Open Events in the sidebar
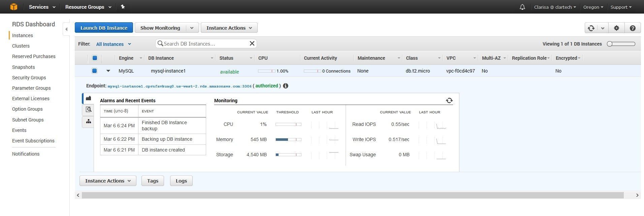Viewport: 644px width, 216px height. pos(19,130)
